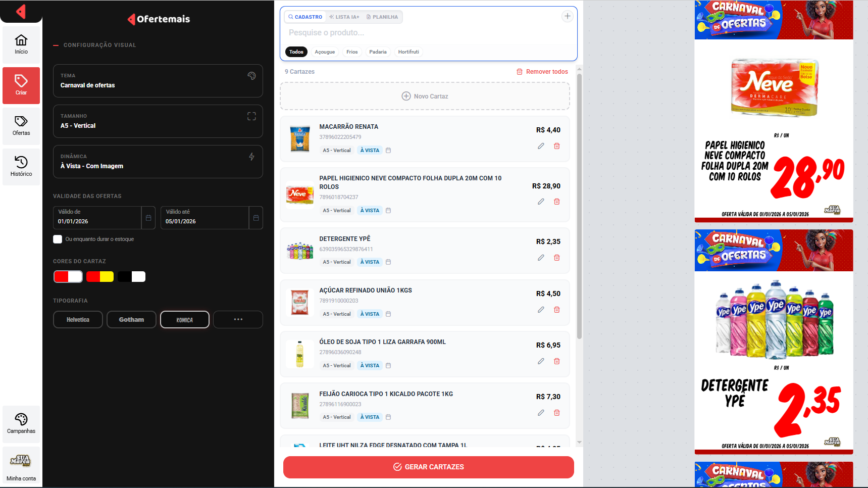Open Histórico from the sidebar
The width and height of the screenshot is (868, 488).
click(x=21, y=166)
